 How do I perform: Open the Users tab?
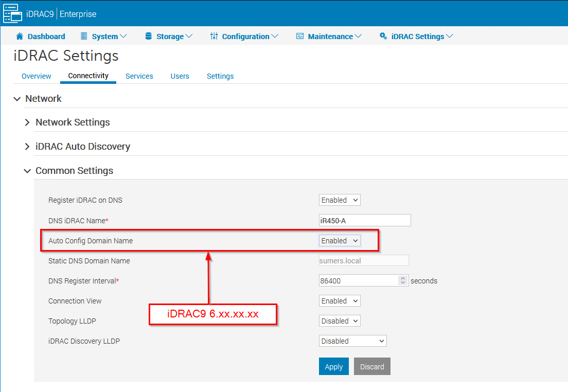180,76
